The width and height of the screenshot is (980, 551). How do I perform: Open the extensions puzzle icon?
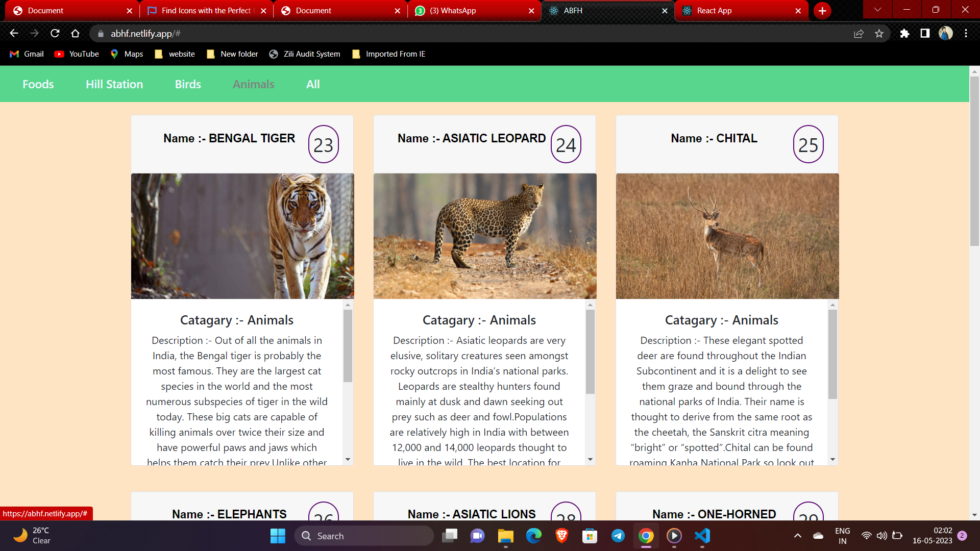pyautogui.click(x=904, y=34)
